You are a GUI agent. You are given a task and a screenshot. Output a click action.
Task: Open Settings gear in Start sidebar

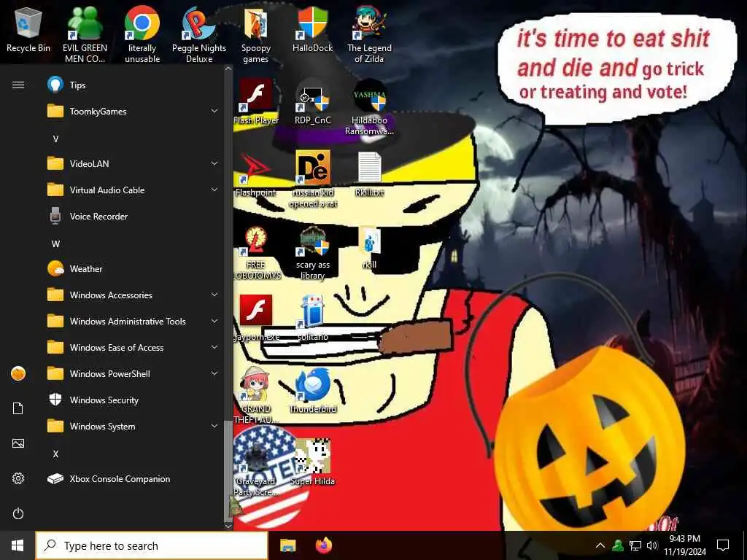pos(18,478)
